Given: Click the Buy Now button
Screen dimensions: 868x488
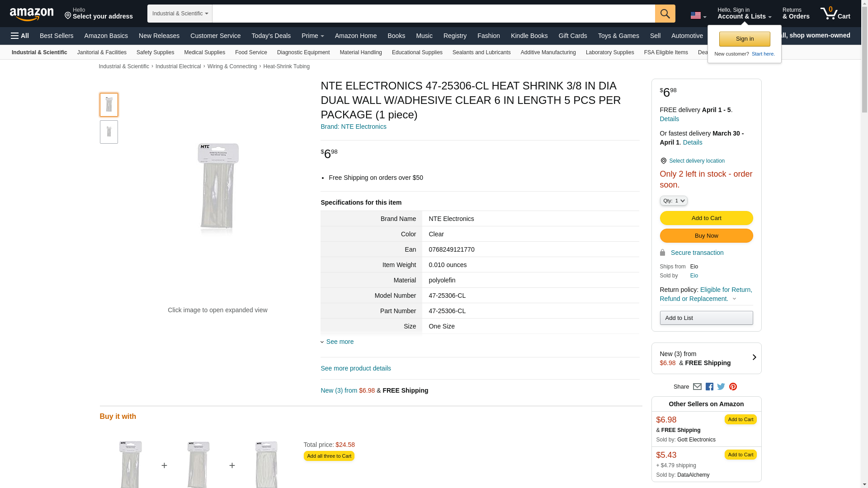Looking at the screenshot, I should [x=706, y=235].
